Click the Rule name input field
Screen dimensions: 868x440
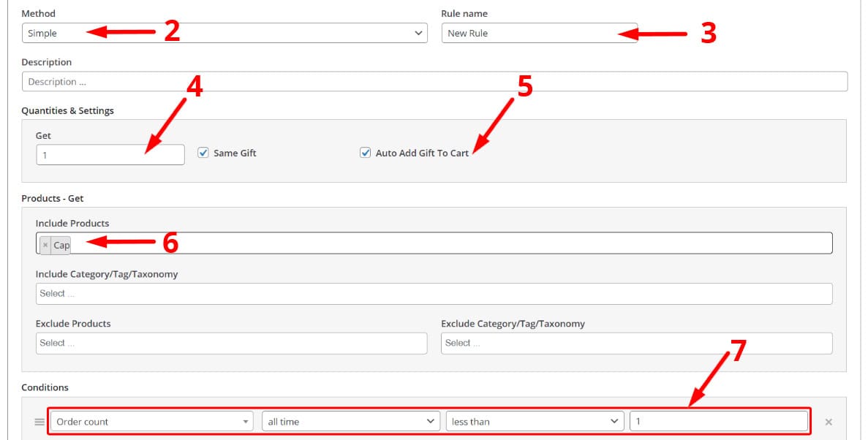[538, 33]
